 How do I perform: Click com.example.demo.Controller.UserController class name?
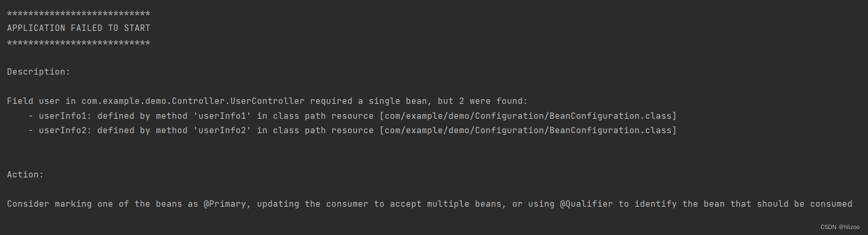click(x=193, y=101)
